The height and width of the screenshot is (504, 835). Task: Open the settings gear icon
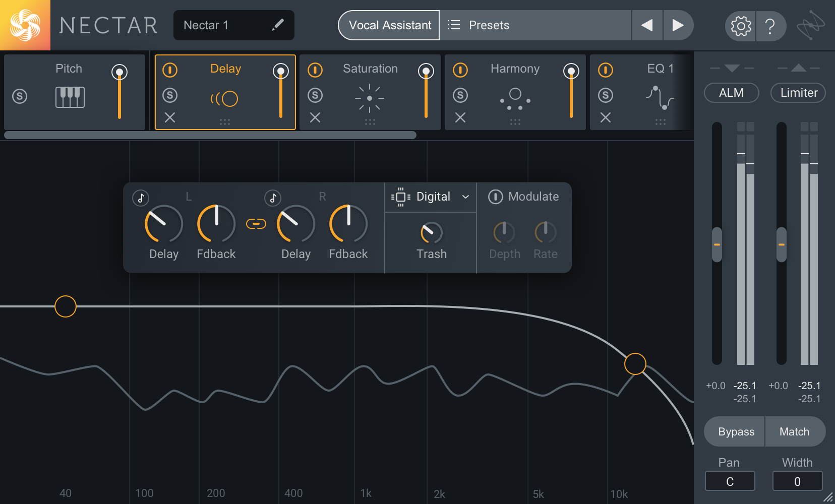pyautogui.click(x=740, y=26)
